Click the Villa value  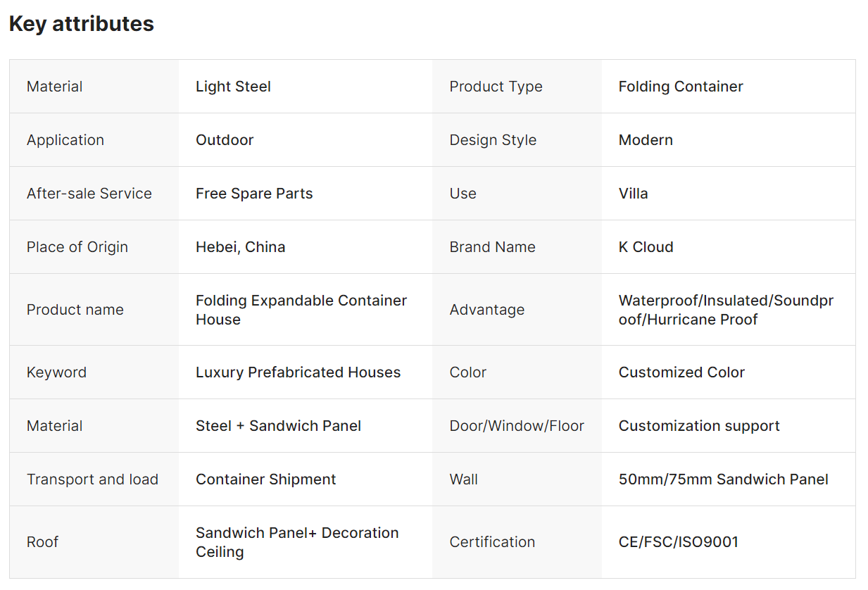pos(633,194)
